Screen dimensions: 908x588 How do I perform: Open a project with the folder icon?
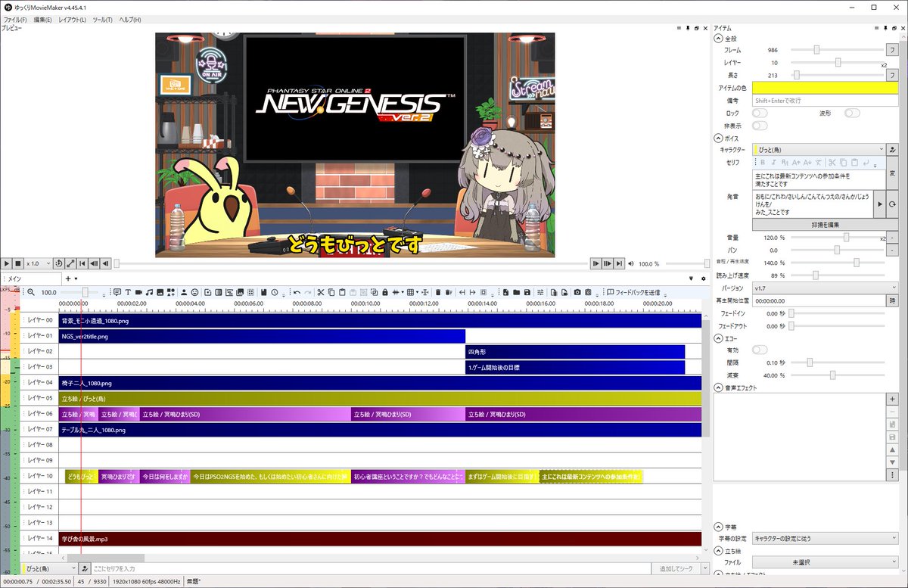(x=516, y=292)
